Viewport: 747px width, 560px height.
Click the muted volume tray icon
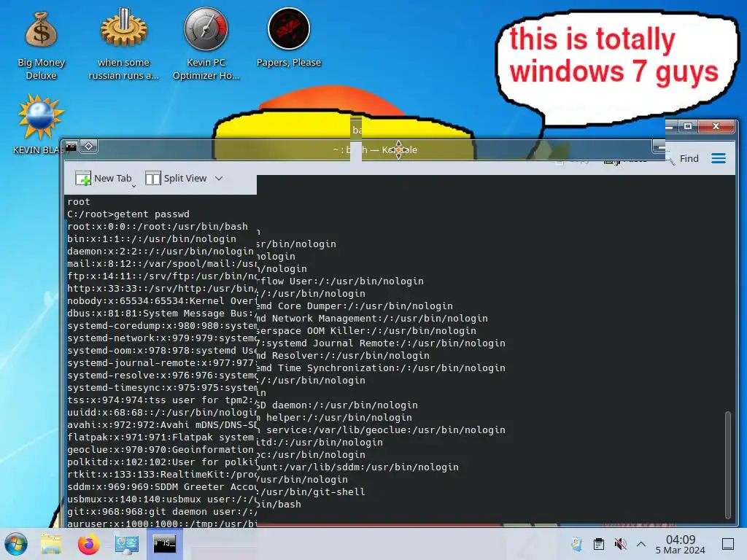tap(620, 544)
